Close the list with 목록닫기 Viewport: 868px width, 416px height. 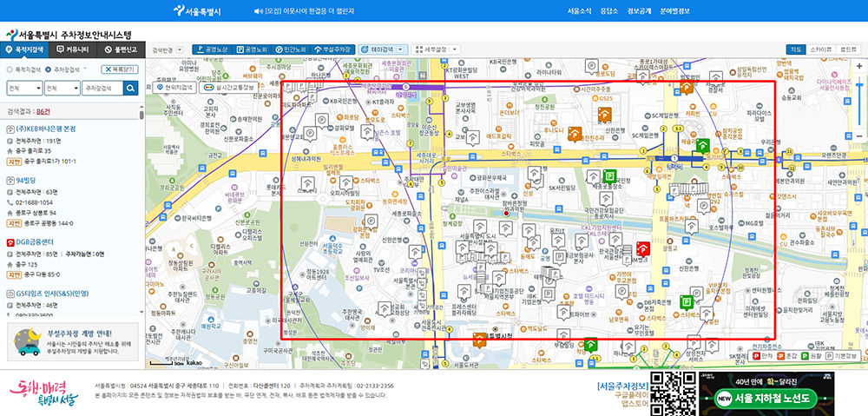tap(120, 69)
